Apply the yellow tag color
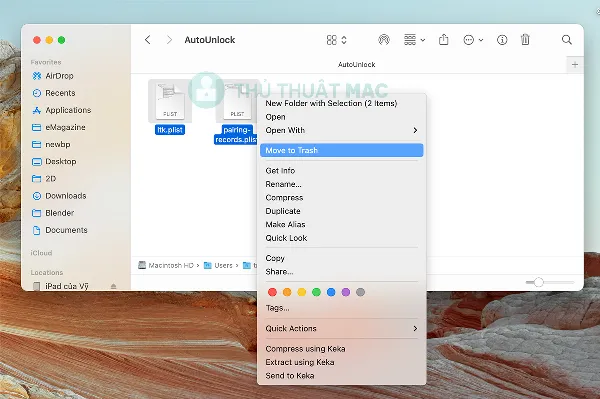Viewport: 600px width, 399px height. [x=302, y=292]
